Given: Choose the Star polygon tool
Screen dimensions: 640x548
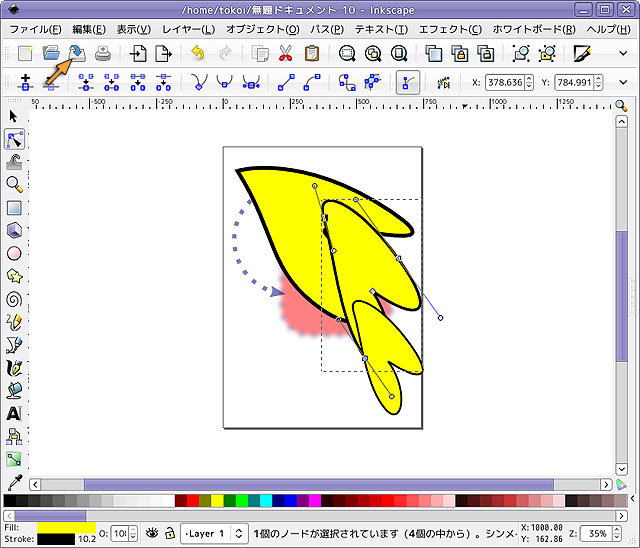Looking at the screenshot, I should coord(14,275).
